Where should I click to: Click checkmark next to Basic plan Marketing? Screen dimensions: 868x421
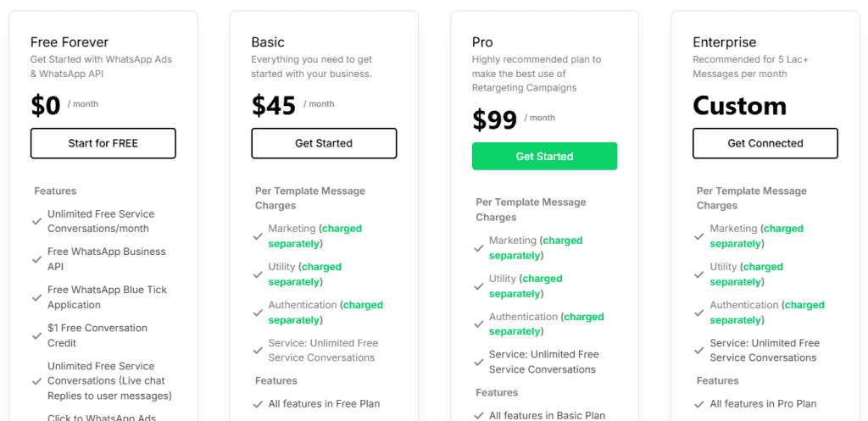point(258,236)
